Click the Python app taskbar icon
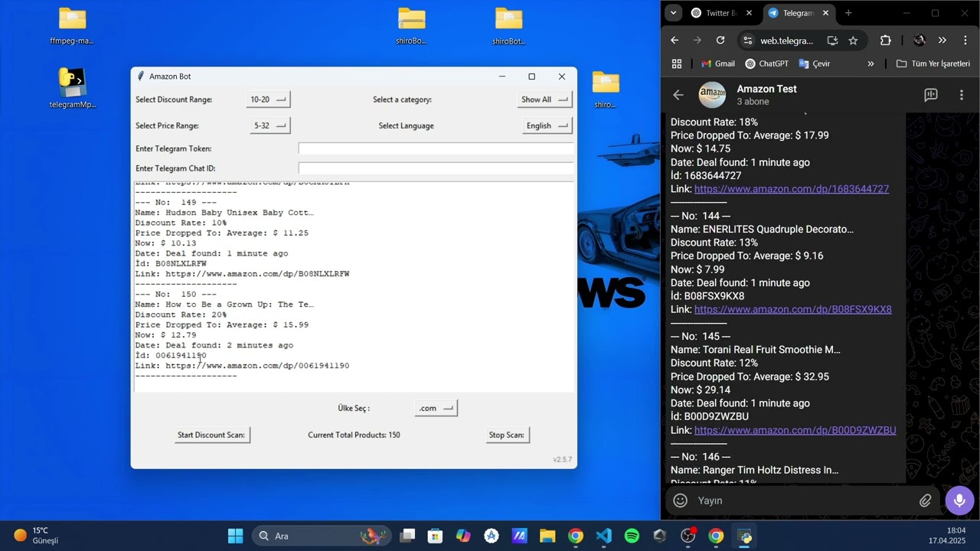Viewport: 980px width, 551px height. tap(744, 536)
